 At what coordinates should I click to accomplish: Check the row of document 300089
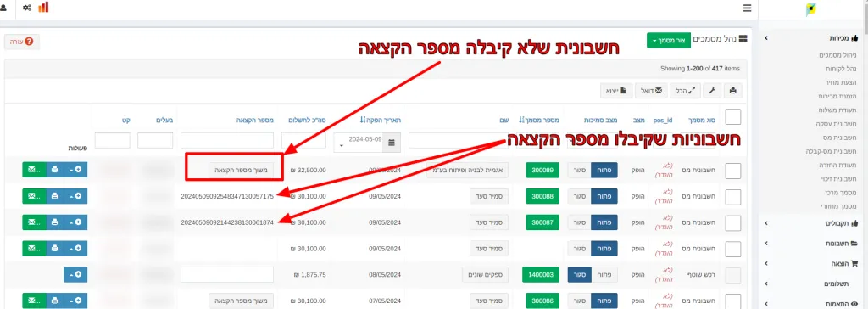coord(733,171)
